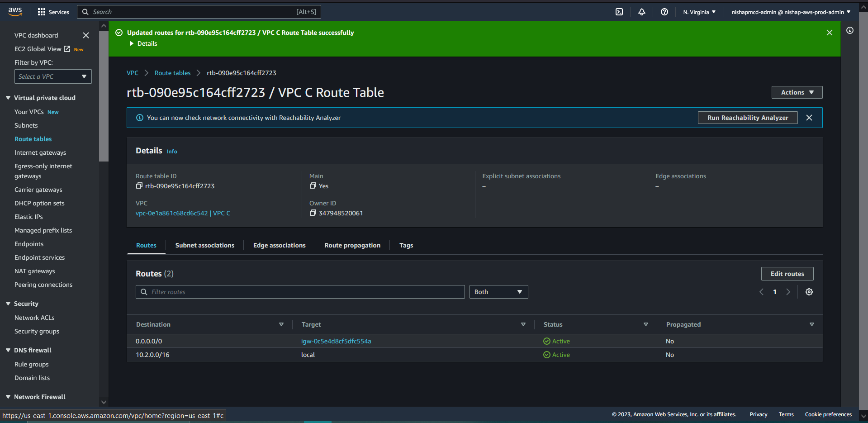Click the AWS logo home icon

15,12
